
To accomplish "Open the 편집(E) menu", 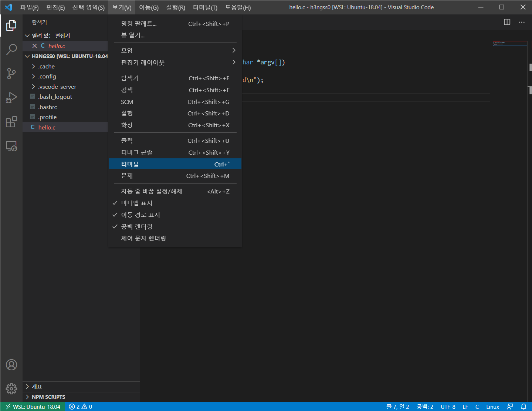I will 55,7.
